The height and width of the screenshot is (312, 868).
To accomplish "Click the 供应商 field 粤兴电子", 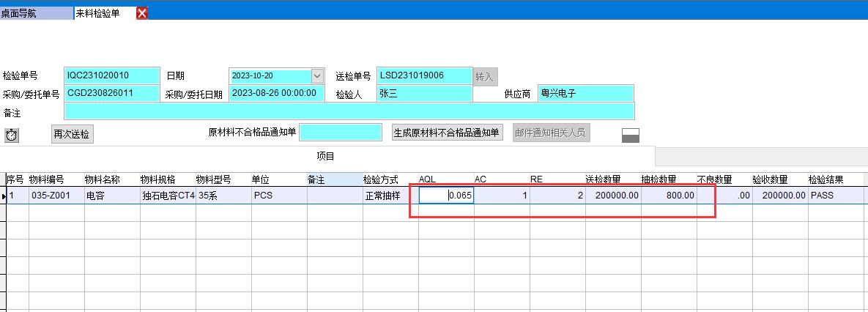I will coord(585,94).
